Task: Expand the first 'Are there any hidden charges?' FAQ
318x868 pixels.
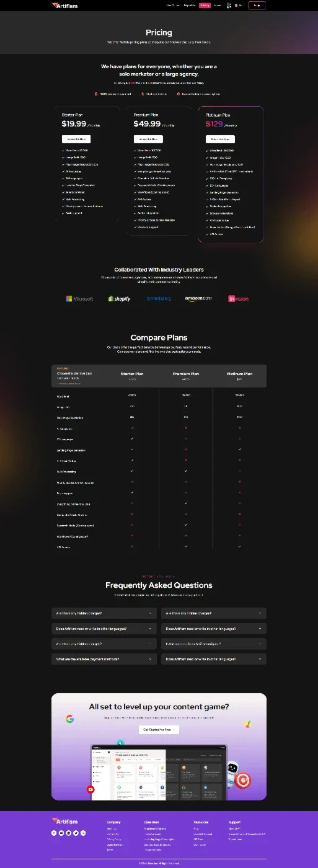Action: point(104,613)
